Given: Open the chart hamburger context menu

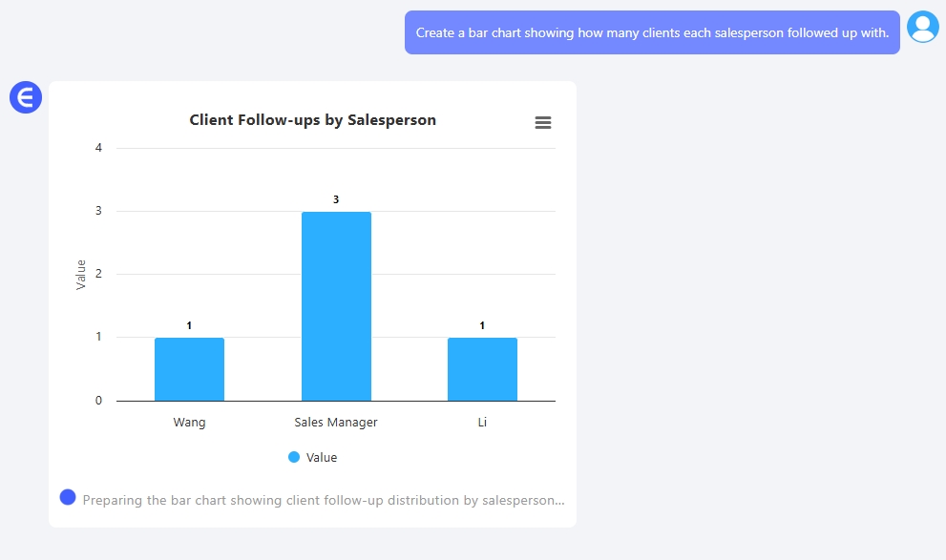Looking at the screenshot, I should tap(543, 122).
